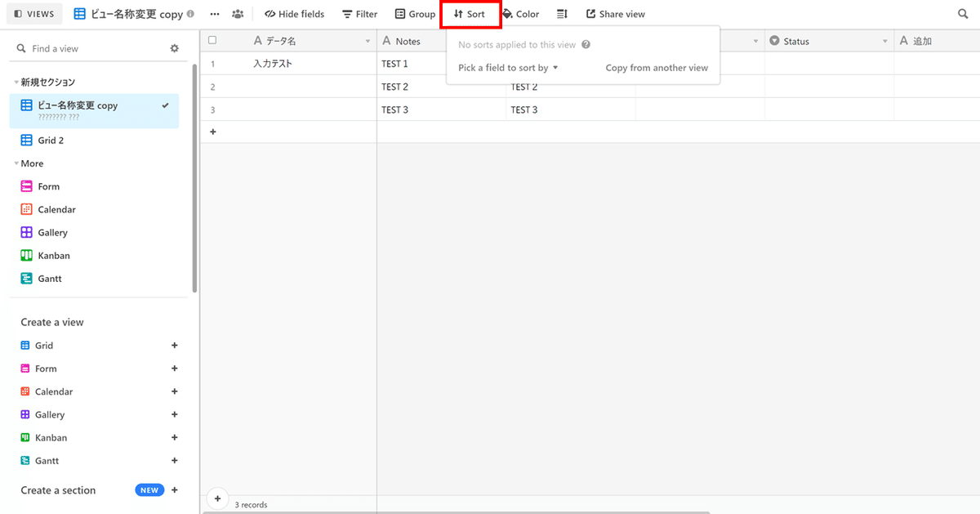980x514 pixels.
Task: Click the sidebar vertical scrollbar
Action: point(194,178)
